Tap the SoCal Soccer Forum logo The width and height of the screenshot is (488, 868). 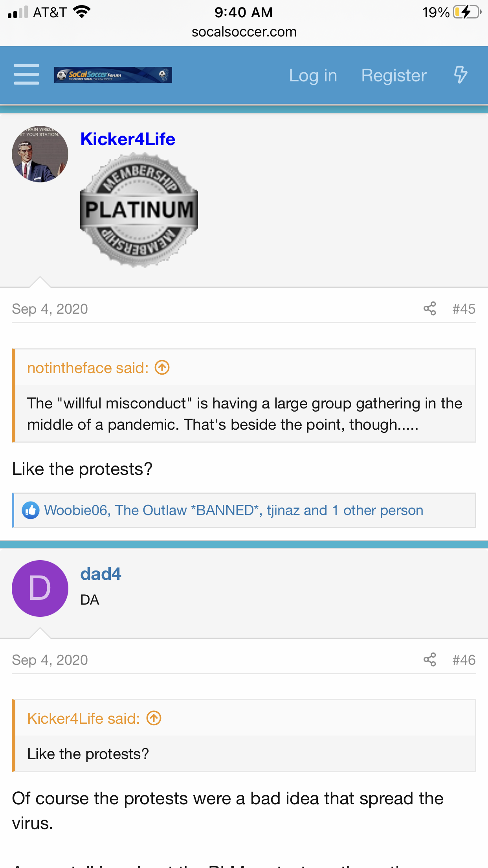tap(113, 75)
